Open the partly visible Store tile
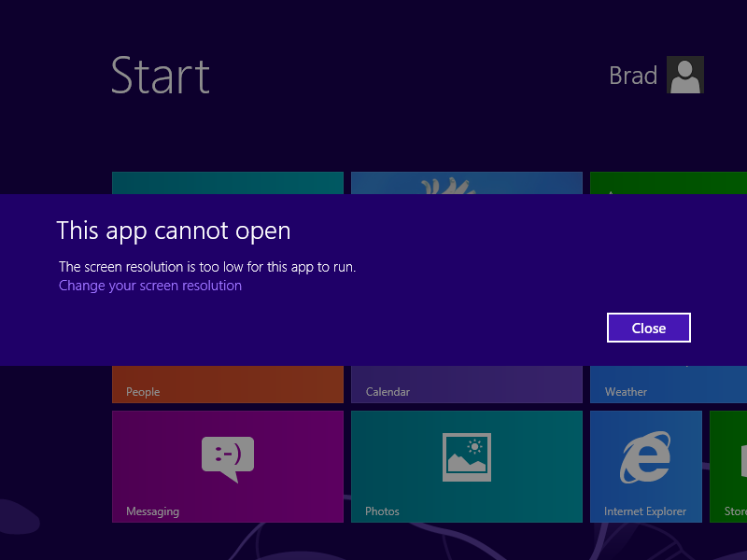Image resolution: width=747 pixels, height=560 pixels. 728,467
